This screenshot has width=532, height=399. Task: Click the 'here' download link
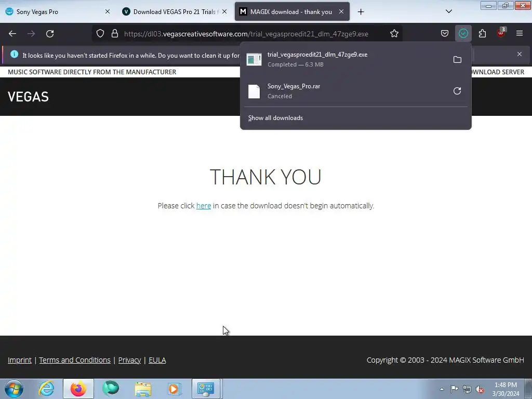click(204, 206)
